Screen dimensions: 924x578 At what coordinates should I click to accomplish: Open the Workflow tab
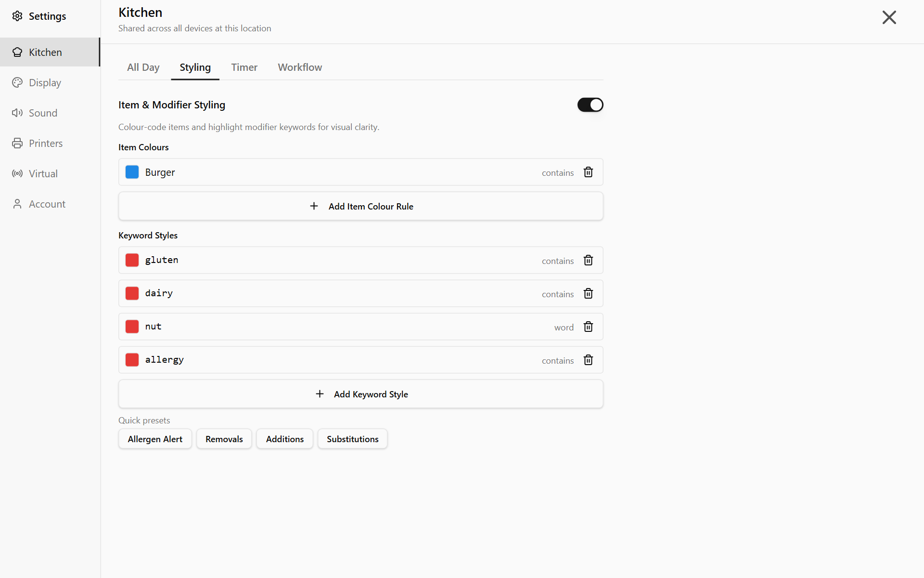[300, 67]
